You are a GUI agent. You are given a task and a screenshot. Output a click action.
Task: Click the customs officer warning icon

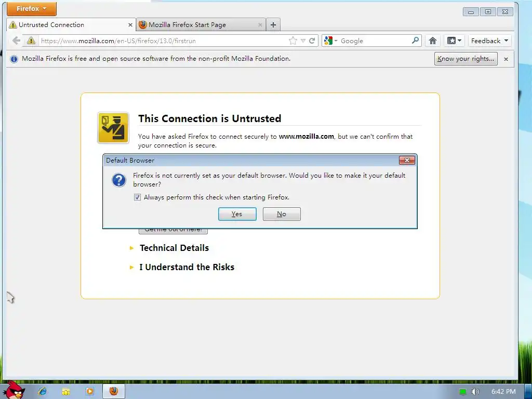click(x=113, y=128)
